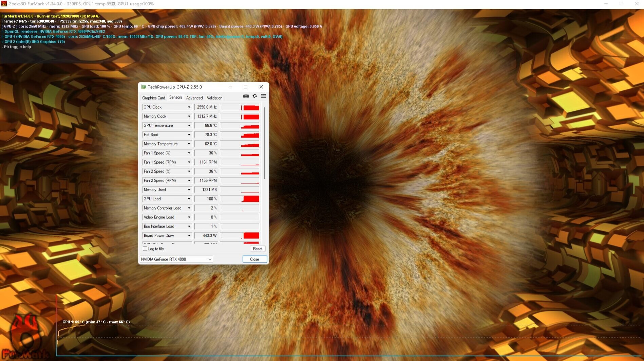Screen dimensions: 644x361
Task: Click the GPU-Z title bar app icon
Action: (144, 87)
